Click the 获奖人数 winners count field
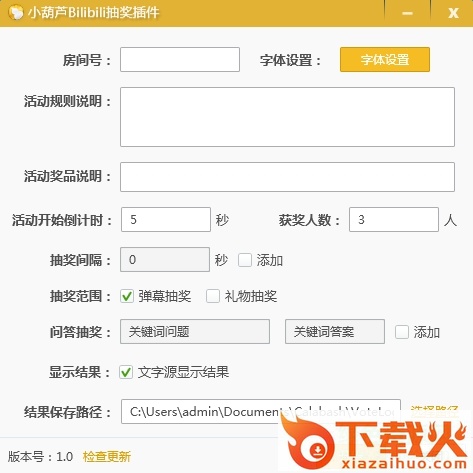This screenshot has width=473, height=473. (394, 219)
